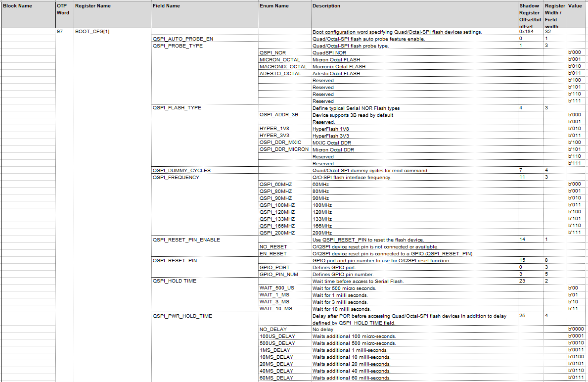
Task: Select the OSPI_DDR_MICRON enum cell
Action: [285, 150]
